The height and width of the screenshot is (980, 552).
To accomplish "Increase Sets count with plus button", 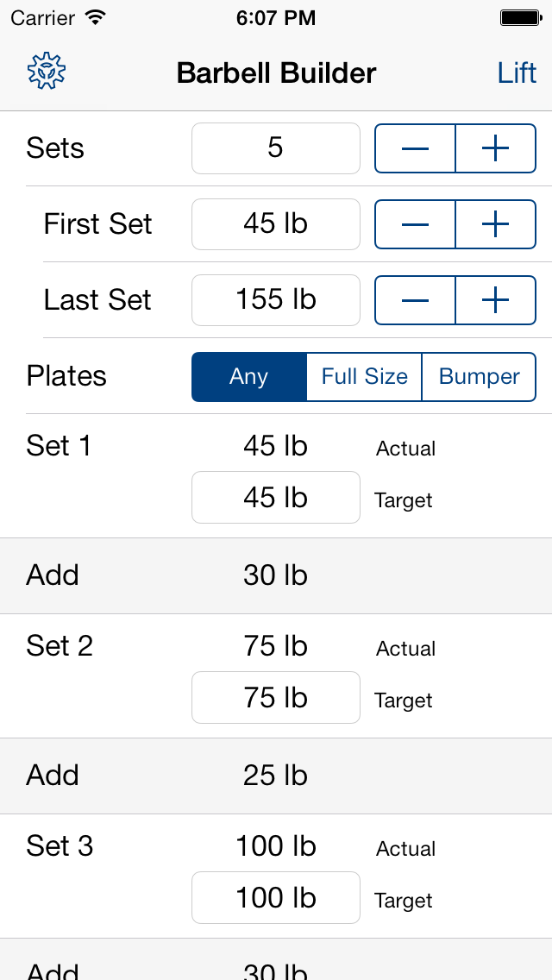I will coord(496,148).
